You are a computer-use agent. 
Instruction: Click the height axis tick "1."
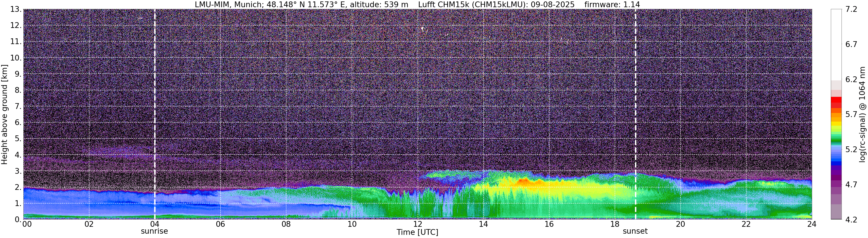18,204
